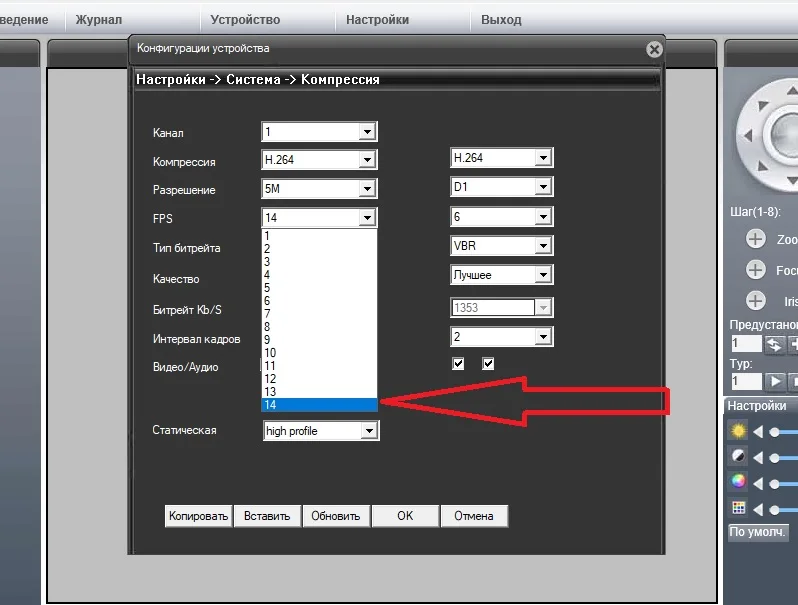Click the Обновить button
Viewport: 798px width, 605px height.
click(x=336, y=516)
